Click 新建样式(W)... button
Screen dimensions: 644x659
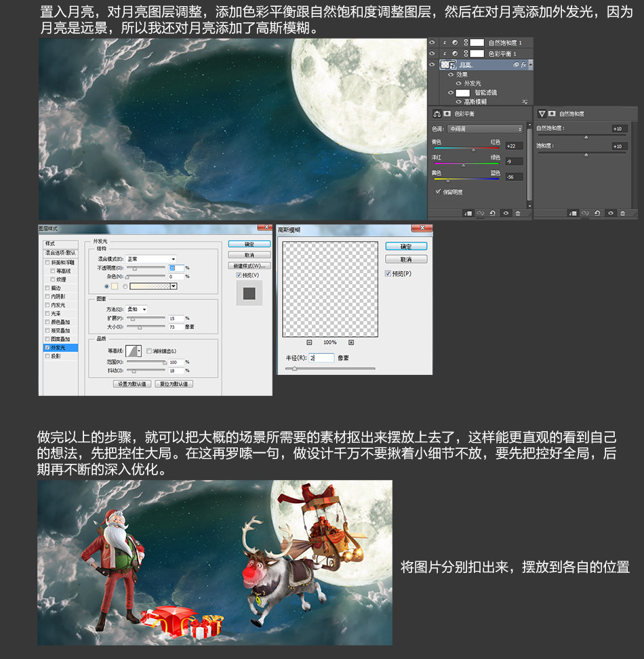(x=249, y=266)
